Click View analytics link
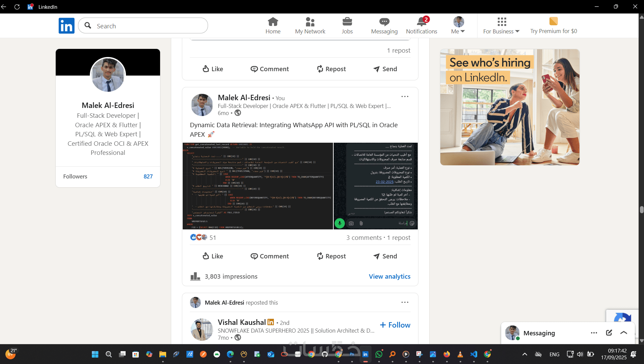The image size is (644, 364). (x=390, y=276)
